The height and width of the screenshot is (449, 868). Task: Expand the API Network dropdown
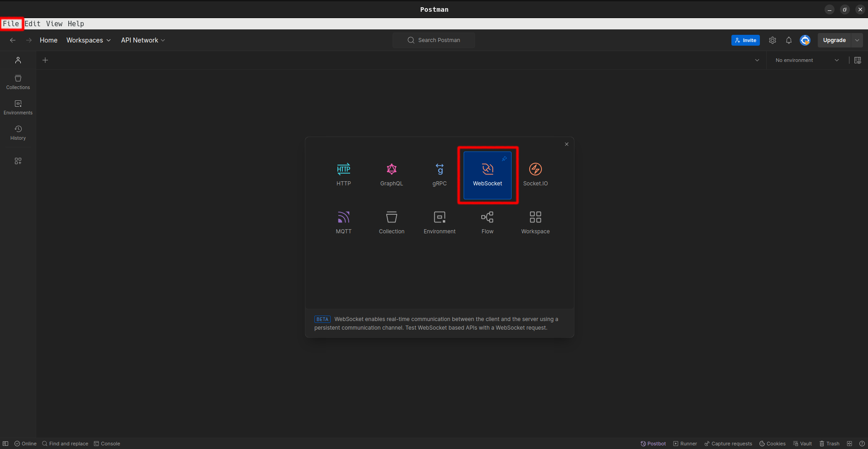coord(142,40)
